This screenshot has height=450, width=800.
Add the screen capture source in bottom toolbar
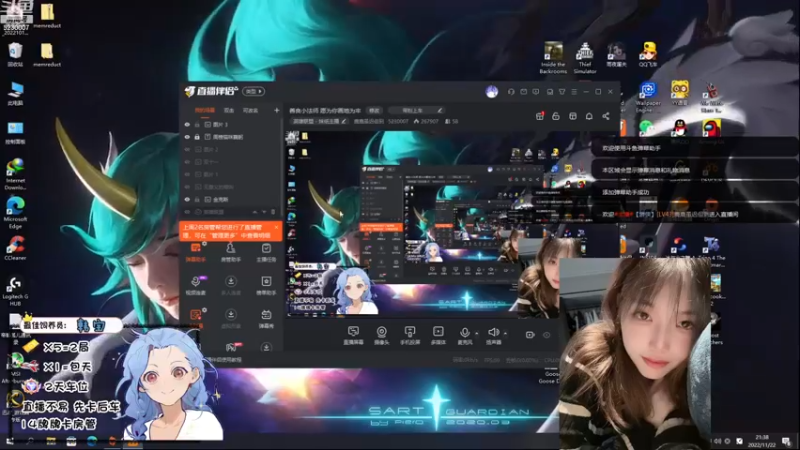point(353,335)
